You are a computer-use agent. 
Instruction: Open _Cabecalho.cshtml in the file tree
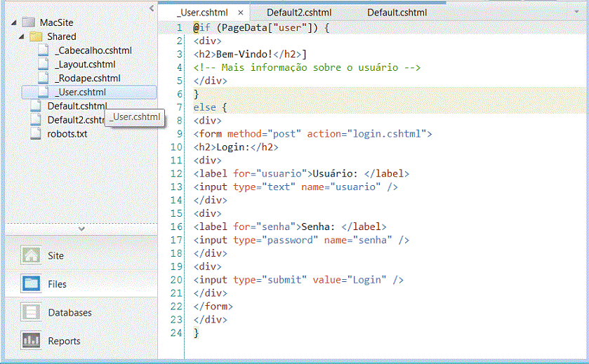click(93, 50)
